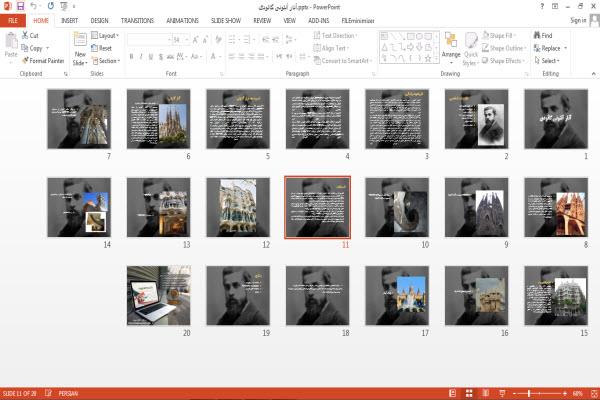Toggle Italic formatting
The height and width of the screenshot is (400, 600).
tap(141, 57)
